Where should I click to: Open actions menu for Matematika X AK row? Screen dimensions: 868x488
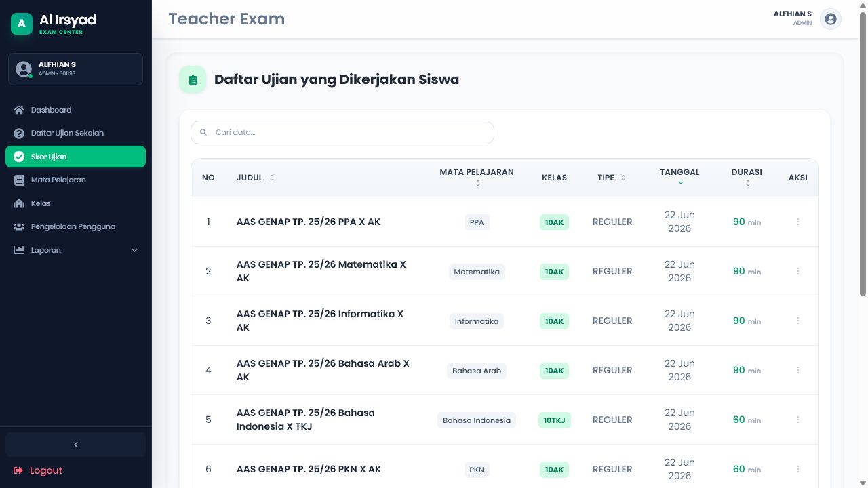(x=798, y=271)
